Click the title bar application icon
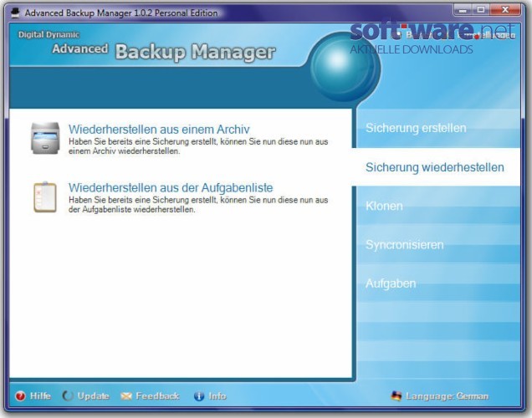 click(x=15, y=13)
